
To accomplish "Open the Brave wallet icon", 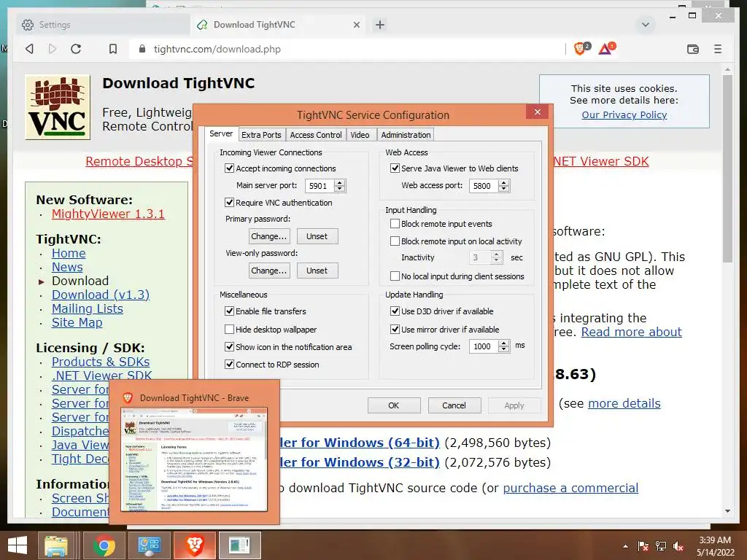I will [693, 49].
